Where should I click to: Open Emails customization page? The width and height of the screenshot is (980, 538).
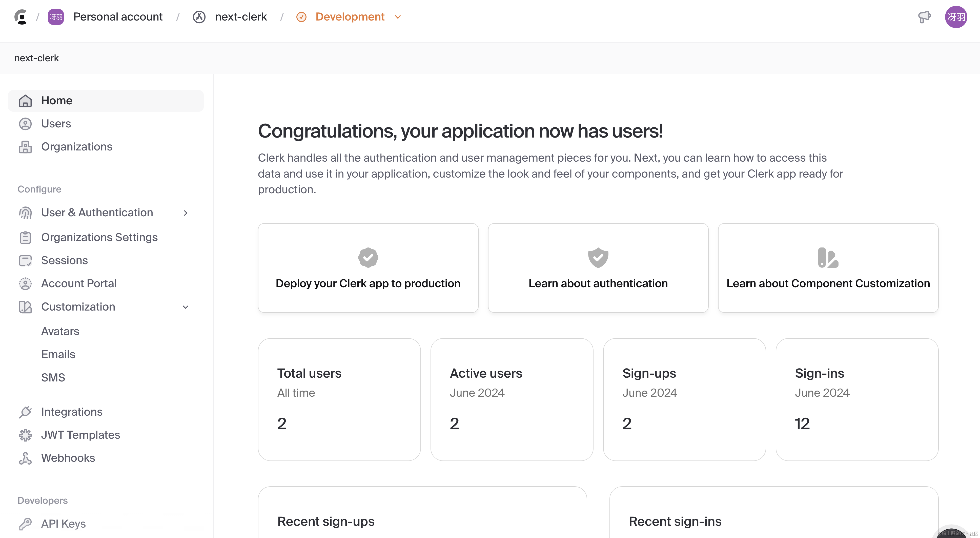[x=58, y=354]
